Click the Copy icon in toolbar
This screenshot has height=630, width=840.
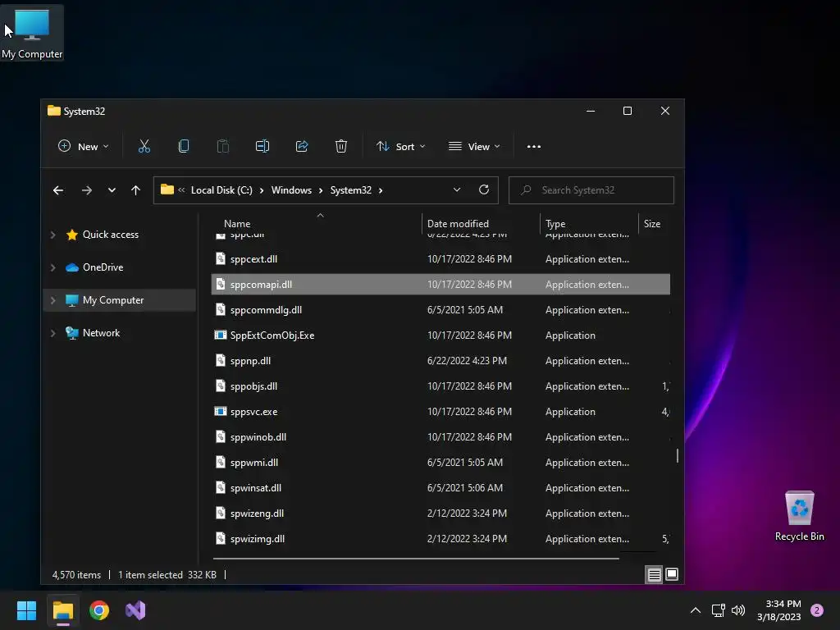click(183, 146)
